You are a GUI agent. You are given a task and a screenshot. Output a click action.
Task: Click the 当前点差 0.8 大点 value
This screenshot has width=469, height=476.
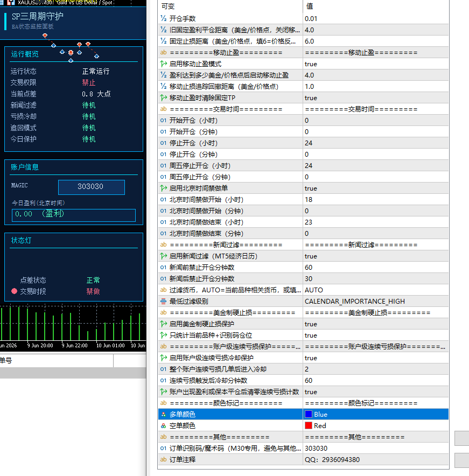[x=96, y=94]
